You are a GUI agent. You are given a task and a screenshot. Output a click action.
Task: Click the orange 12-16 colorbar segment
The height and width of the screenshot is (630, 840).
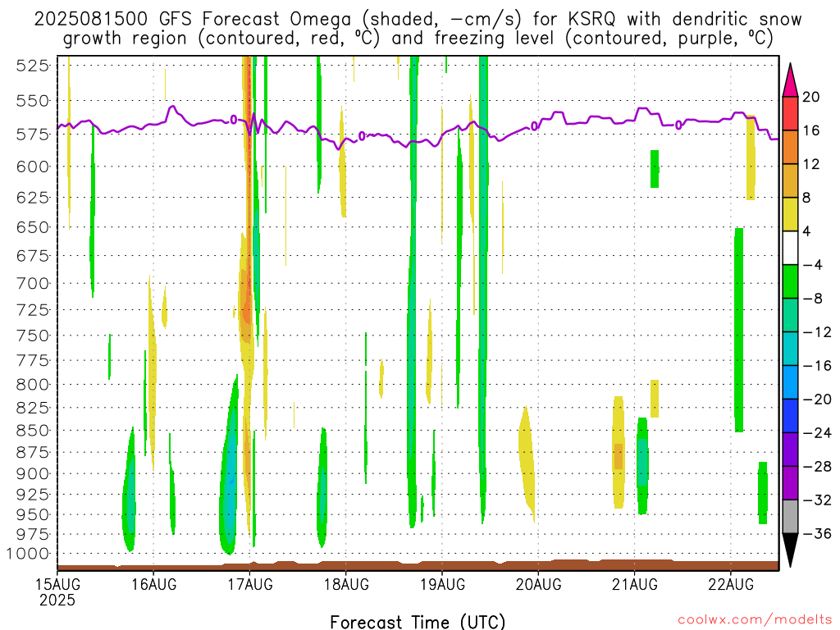(x=790, y=148)
